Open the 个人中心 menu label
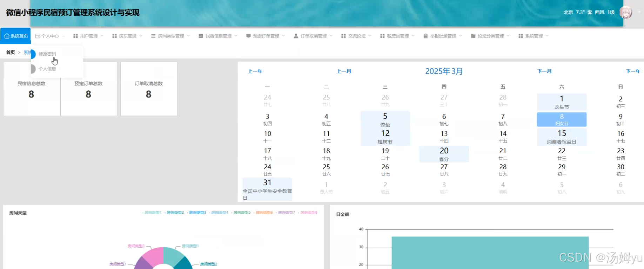The image size is (644, 269). [50, 36]
